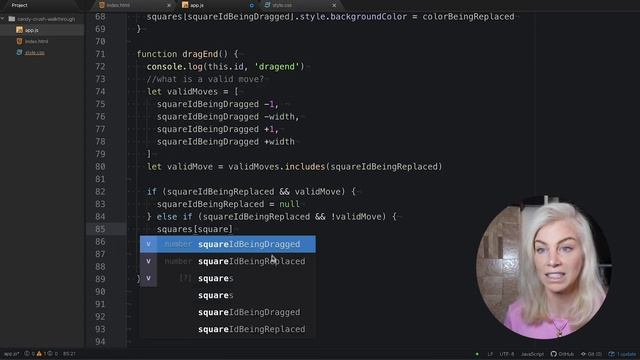
Task: Open the linter errors indicator in the status bar
Action: (30, 354)
